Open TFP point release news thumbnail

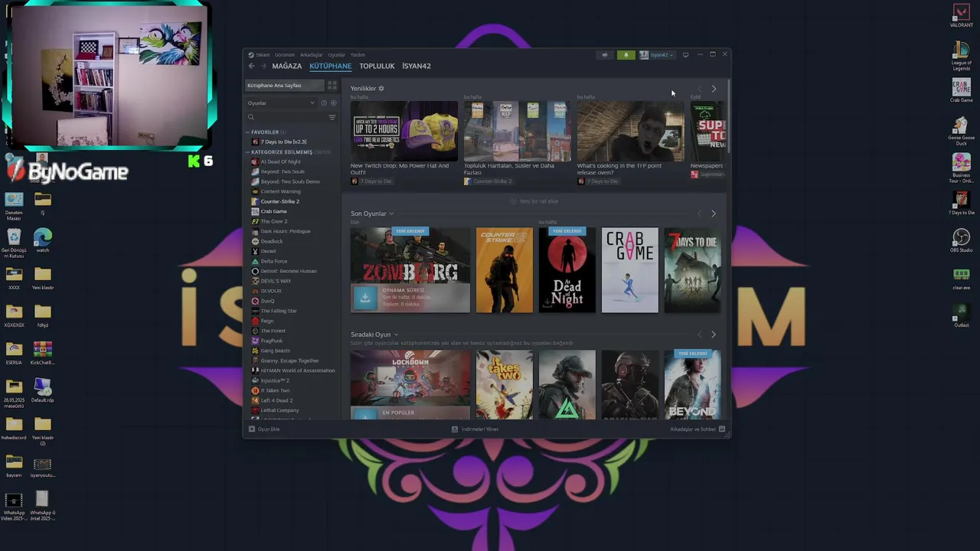tap(631, 131)
